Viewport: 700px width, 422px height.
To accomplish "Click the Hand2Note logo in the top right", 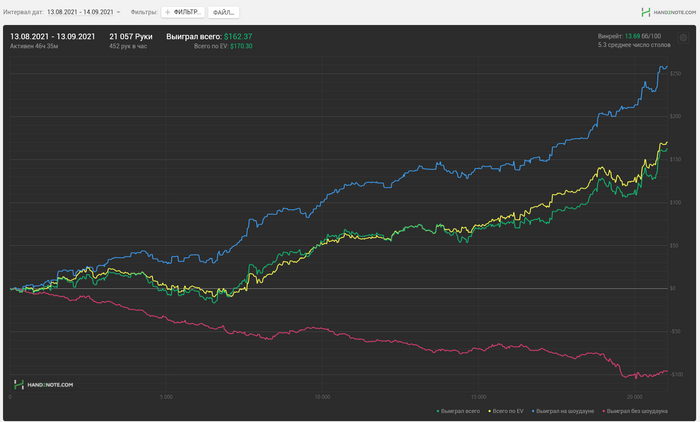I will point(668,12).
